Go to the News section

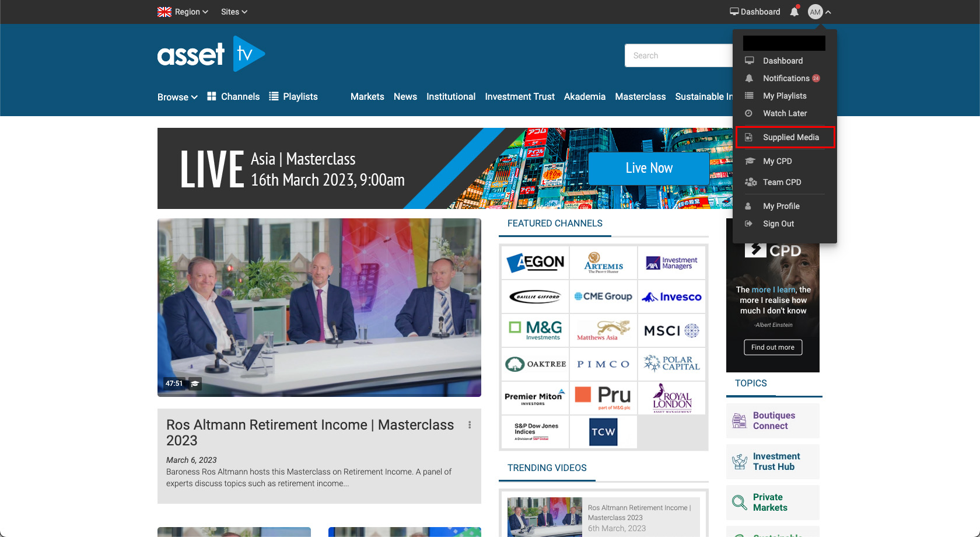click(405, 97)
